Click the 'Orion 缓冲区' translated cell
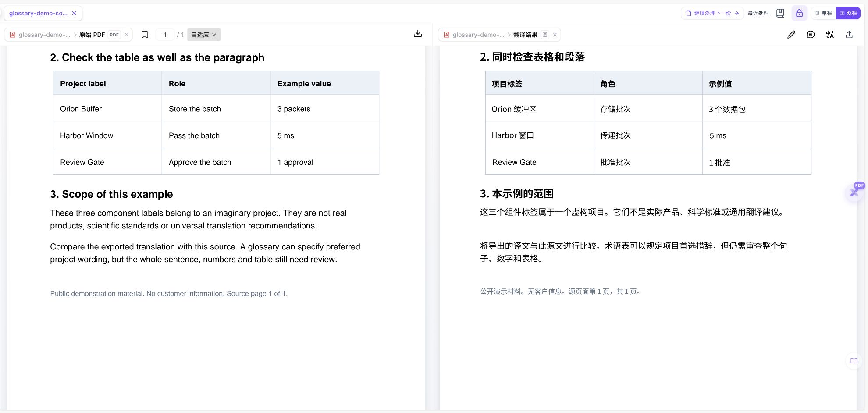 tap(540, 109)
